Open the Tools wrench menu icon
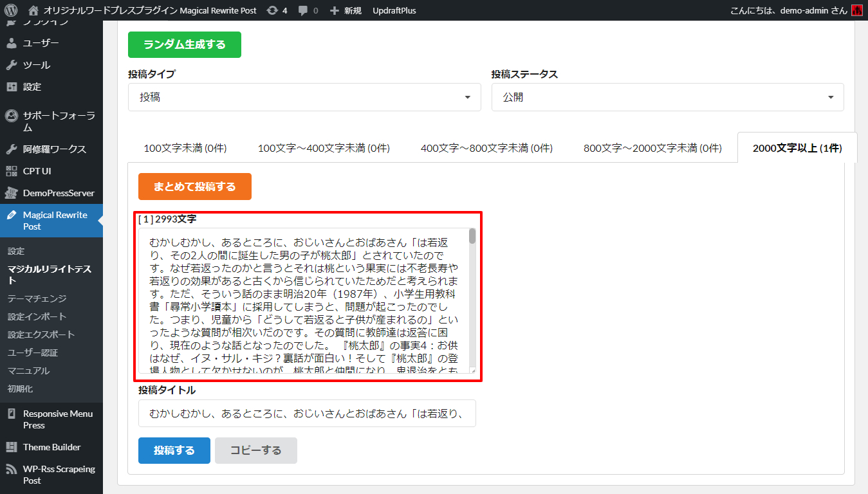The height and width of the screenshot is (494, 868). pyautogui.click(x=12, y=65)
